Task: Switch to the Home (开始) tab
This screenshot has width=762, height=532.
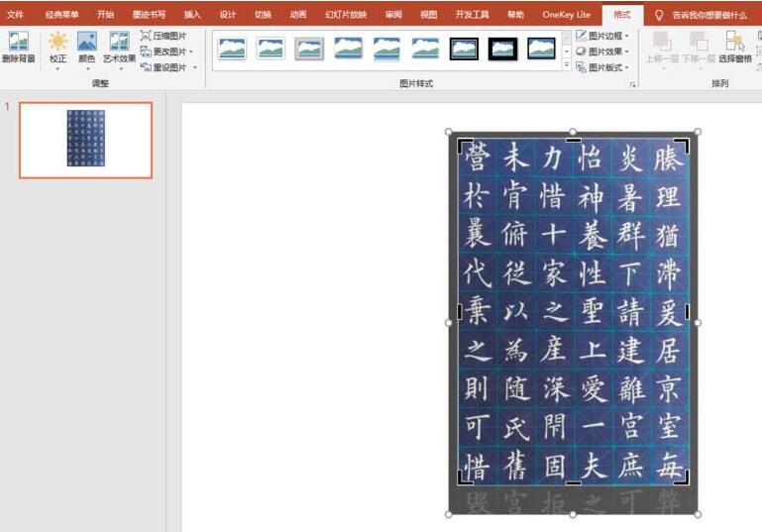Action: pos(105,15)
